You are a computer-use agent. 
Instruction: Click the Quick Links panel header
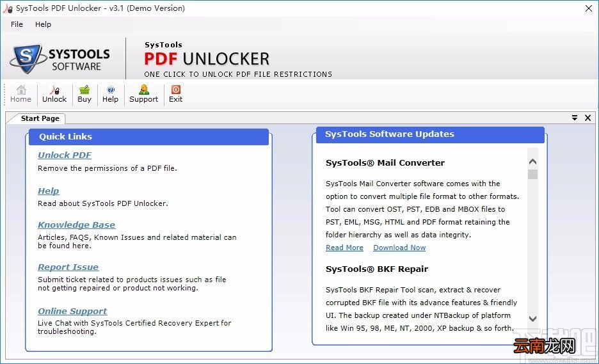click(148, 137)
